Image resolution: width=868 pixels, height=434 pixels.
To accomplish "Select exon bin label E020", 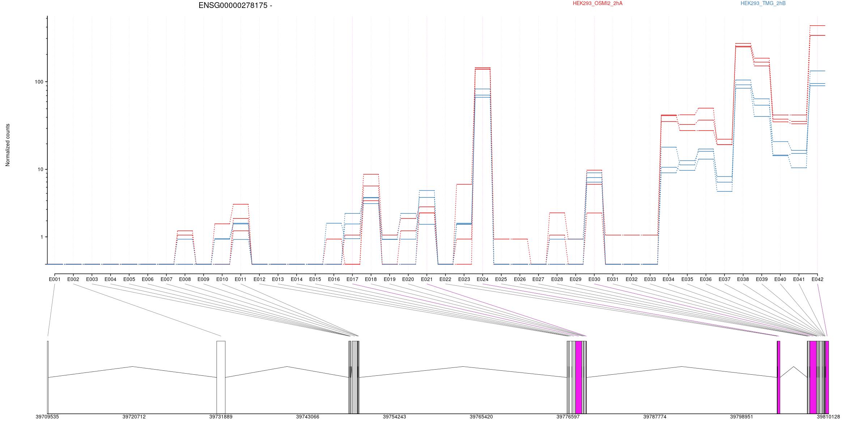I will click(x=408, y=279).
